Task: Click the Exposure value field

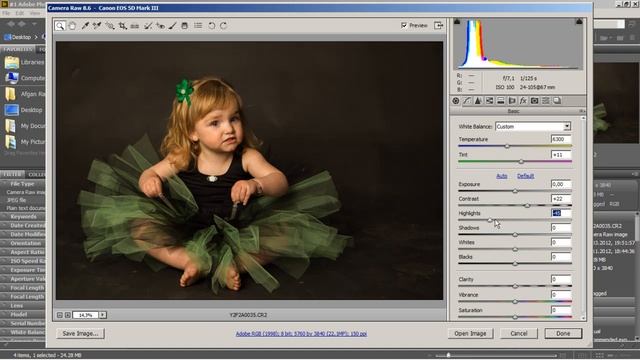Action: point(561,184)
